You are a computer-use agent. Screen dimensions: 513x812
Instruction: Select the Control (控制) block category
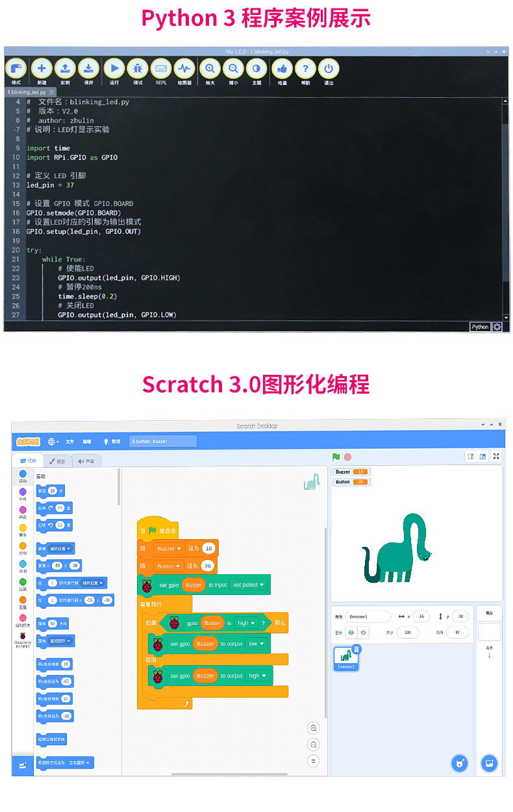click(23, 548)
